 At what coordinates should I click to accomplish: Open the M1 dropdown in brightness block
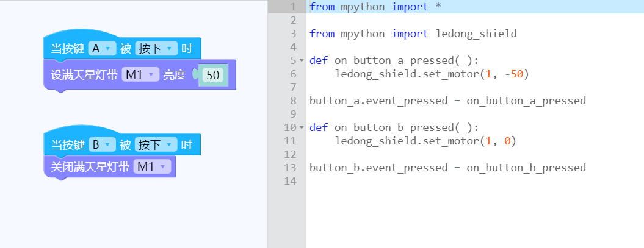(x=140, y=74)
